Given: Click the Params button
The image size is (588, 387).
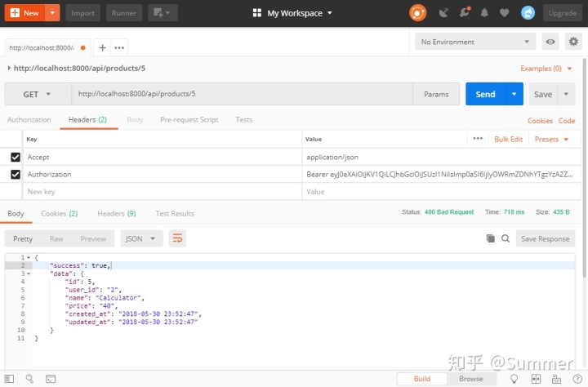Looking at the screenshot, I should point(436,94).
